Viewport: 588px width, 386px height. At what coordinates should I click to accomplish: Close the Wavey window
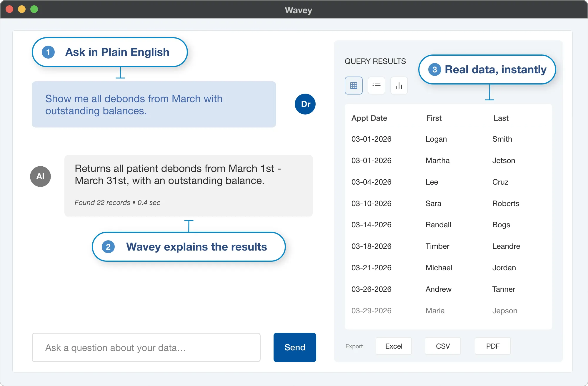(10, 9)
